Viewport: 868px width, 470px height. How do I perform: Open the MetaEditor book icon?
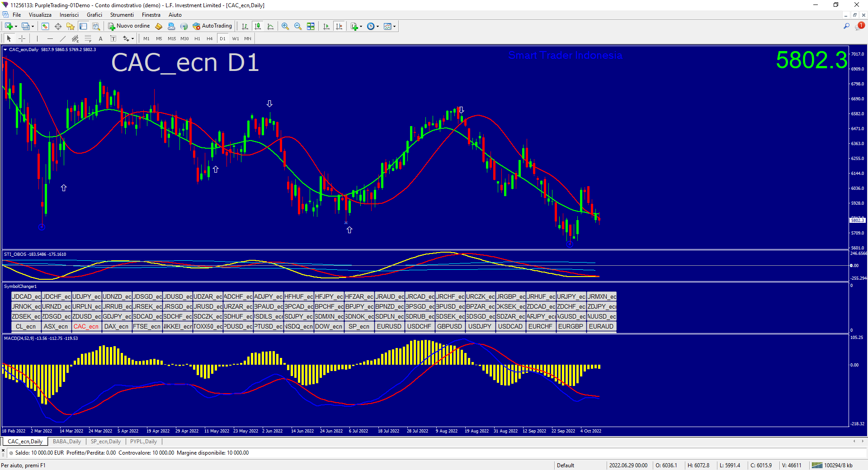pyautogui.click(x=159, y=26)
